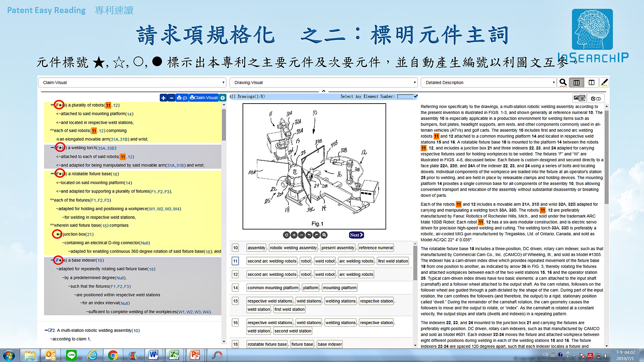The width and height of the screenshot is (644, 362).
Task: Click the 'All Drawings(1/8)' label
Action: [247, 97]
